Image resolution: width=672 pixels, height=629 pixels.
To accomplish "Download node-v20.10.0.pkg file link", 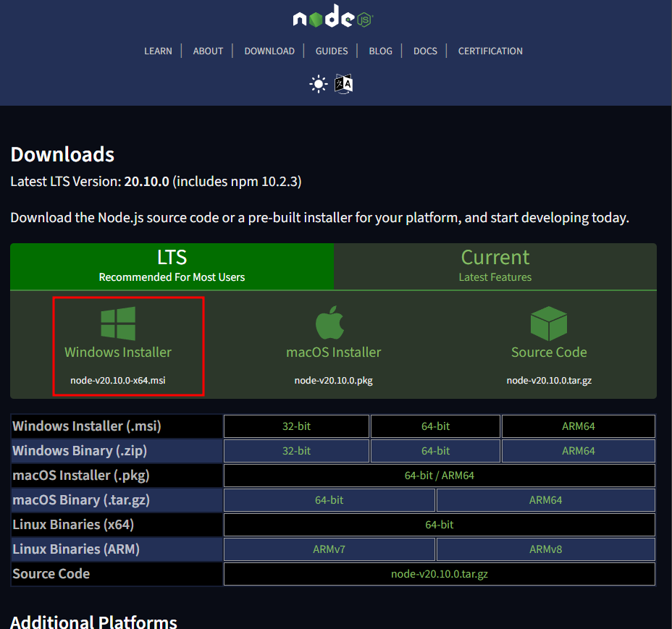I will click(x=333, y=381).
